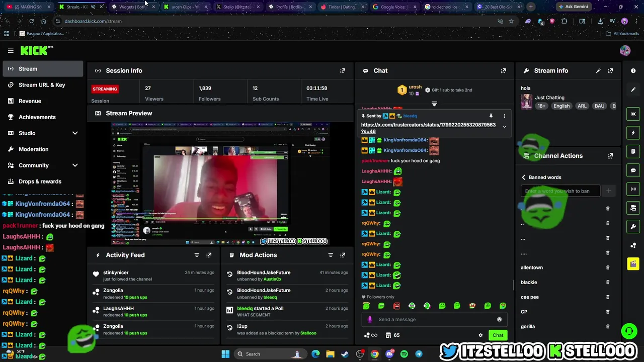Viewport: 644px width, 362px height.
Task: Filter the Activity Feed
Action: 197,255
